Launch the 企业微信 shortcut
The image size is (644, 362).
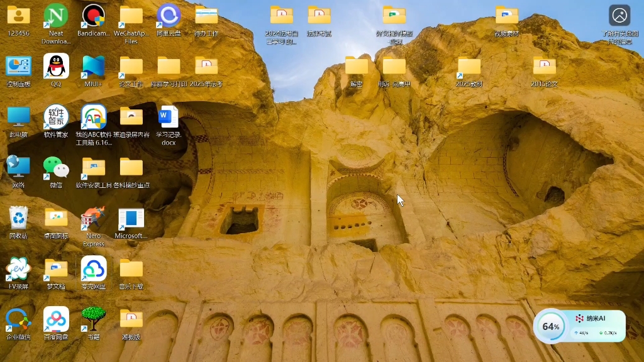click(18, 319)
